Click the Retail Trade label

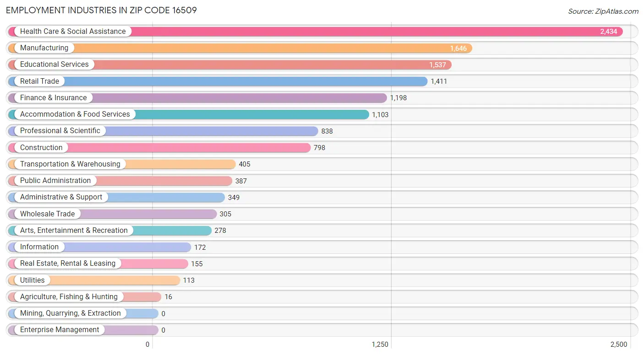39,81
